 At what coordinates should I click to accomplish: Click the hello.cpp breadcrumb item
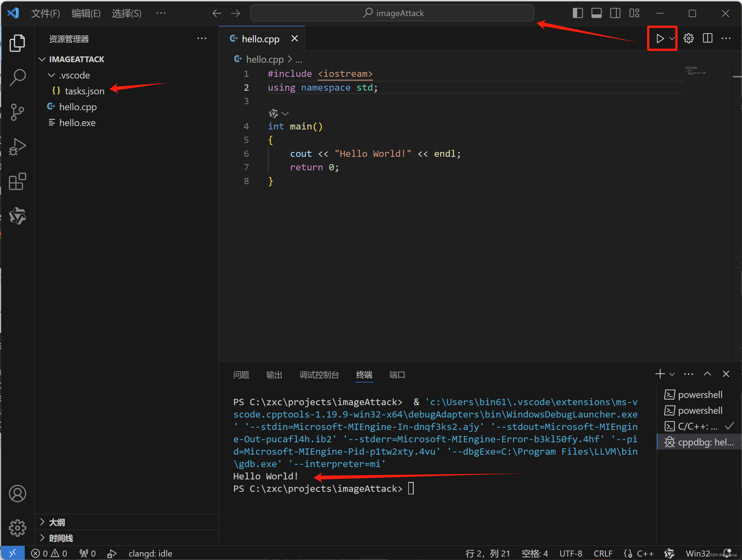[265, 59]
